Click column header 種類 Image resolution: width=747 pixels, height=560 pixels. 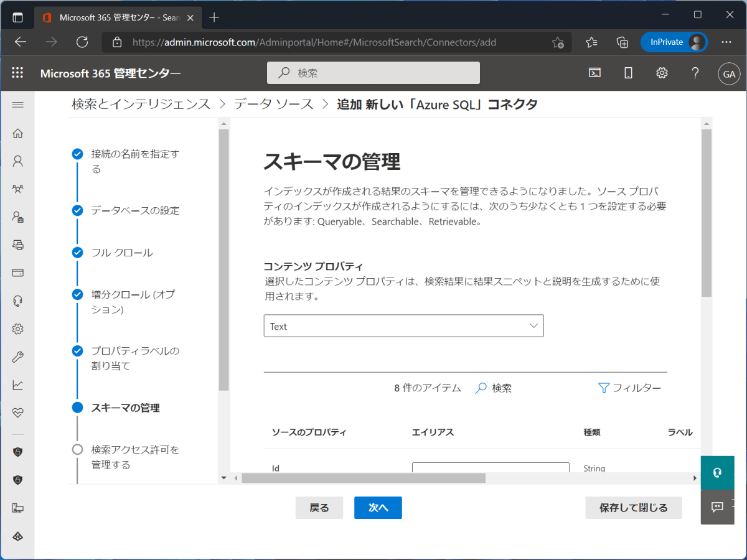[x=592, y=432]
